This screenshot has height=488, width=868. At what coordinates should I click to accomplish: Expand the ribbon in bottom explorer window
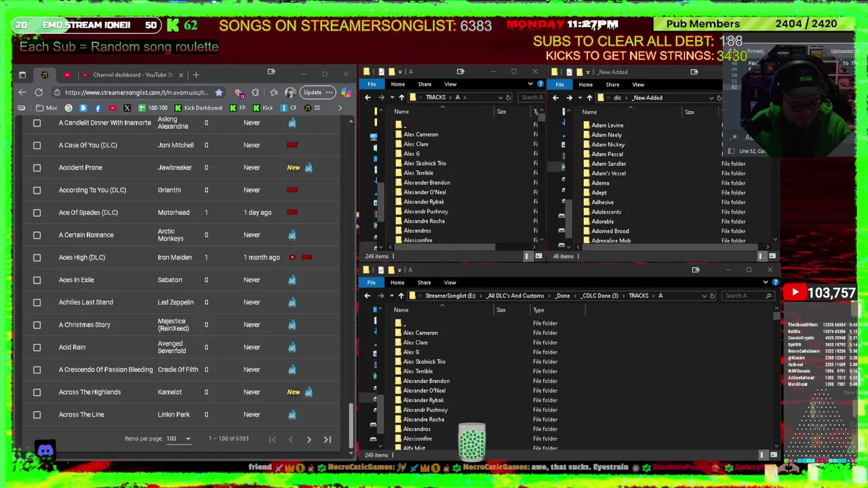[x=766, y=283]
